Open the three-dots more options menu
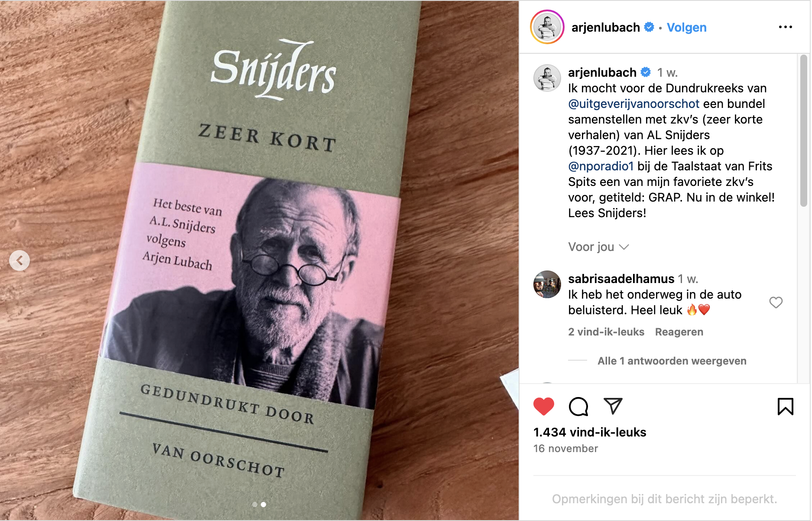Viewport: 812px width, 521px height. (785, 27)
